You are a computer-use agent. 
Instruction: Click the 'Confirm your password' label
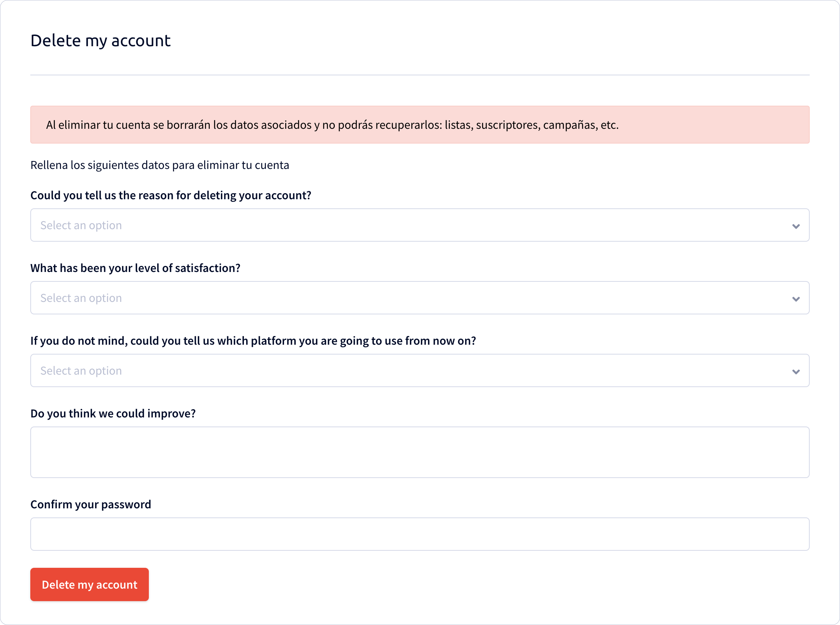click(91, 505)
